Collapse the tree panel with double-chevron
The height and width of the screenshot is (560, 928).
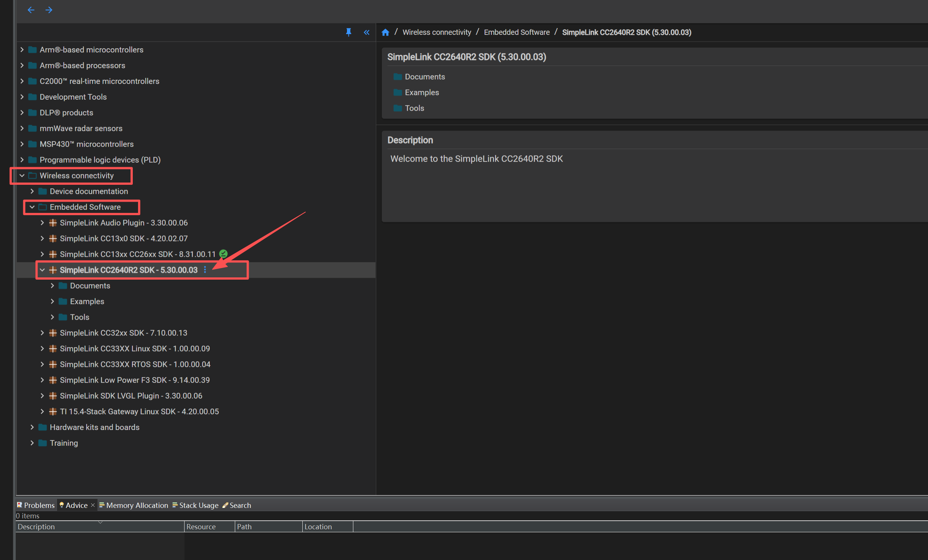[x=366, y=32]
